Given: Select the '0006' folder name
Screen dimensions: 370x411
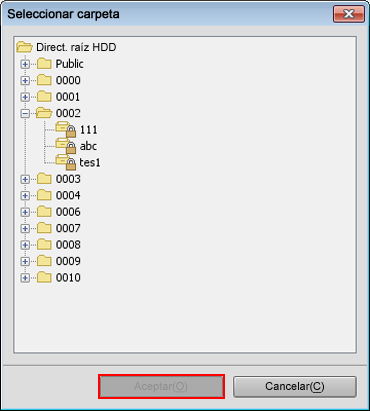Looking at the screenshot, I should pos(68,212).
